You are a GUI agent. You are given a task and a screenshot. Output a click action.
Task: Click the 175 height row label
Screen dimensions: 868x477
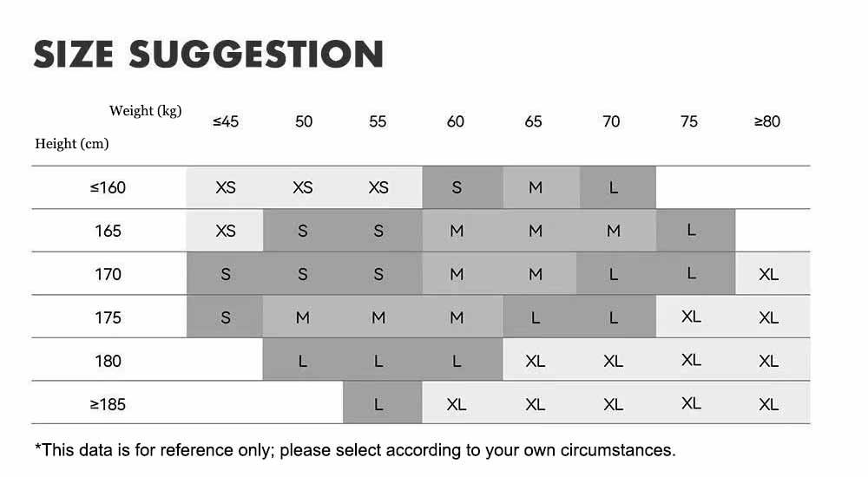pos(108,317)
